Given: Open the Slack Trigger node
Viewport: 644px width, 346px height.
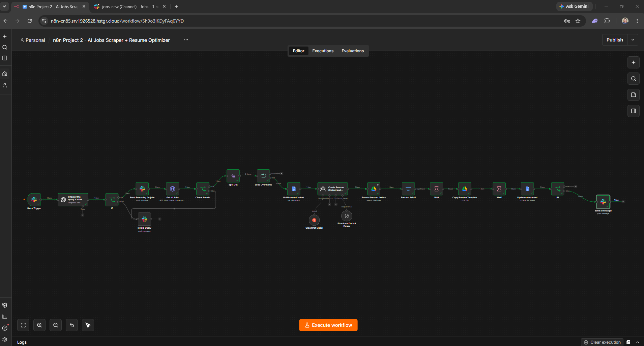Looking at the screenshot, I should (x=34, y=200).
